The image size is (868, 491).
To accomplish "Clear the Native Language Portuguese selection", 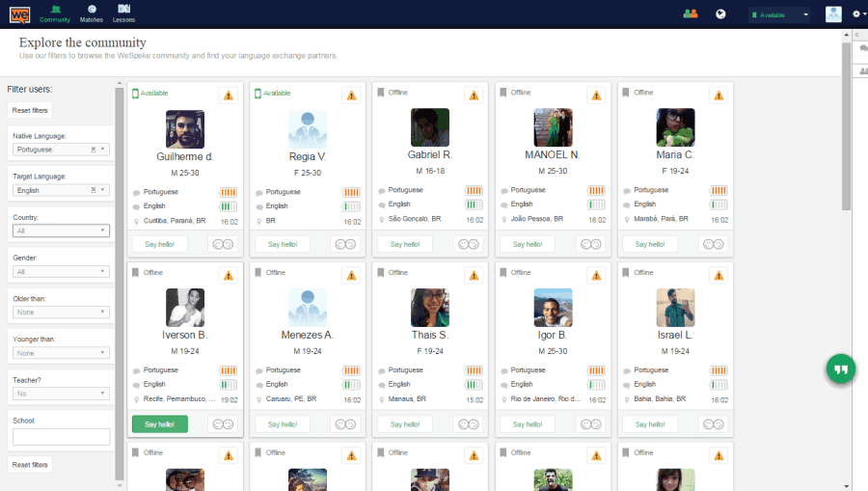I will tap(94, 150).
